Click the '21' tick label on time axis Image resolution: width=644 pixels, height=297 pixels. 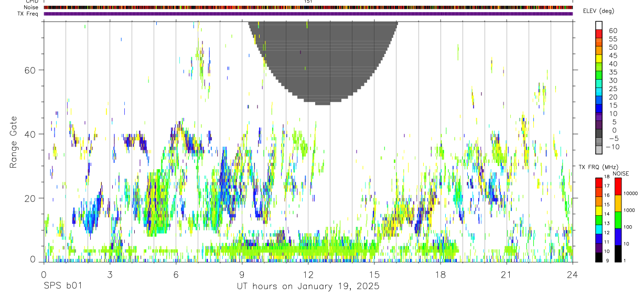click(506, 274)
